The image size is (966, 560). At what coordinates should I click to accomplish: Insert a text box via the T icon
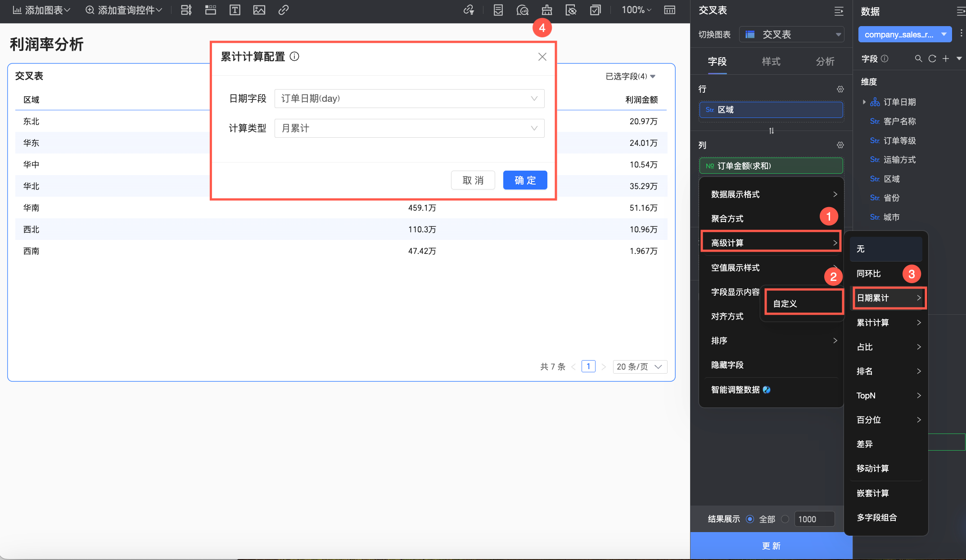235,10
